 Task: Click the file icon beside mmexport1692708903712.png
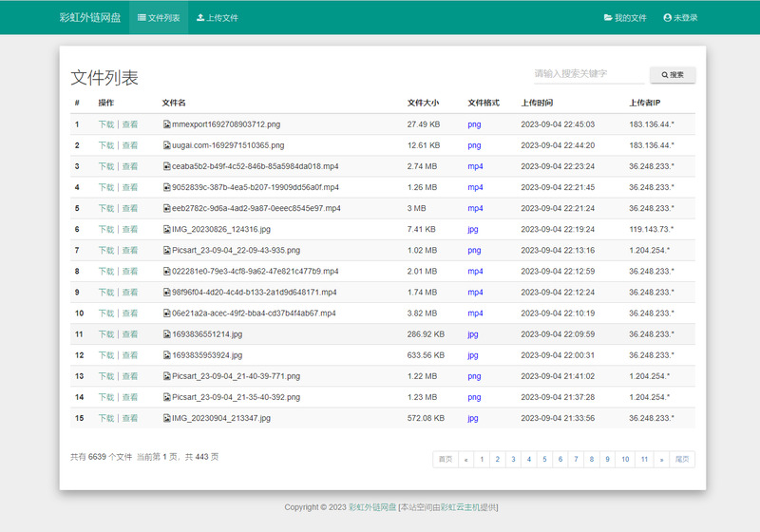166,124
